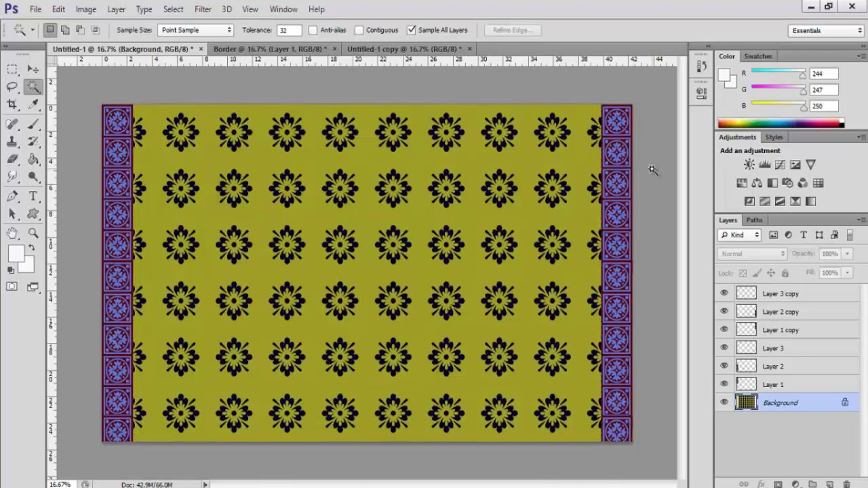Image resolution: width=868 pixels, height=488 pixels.
Task: Open the Filter menu
Action: pos(203,9)
